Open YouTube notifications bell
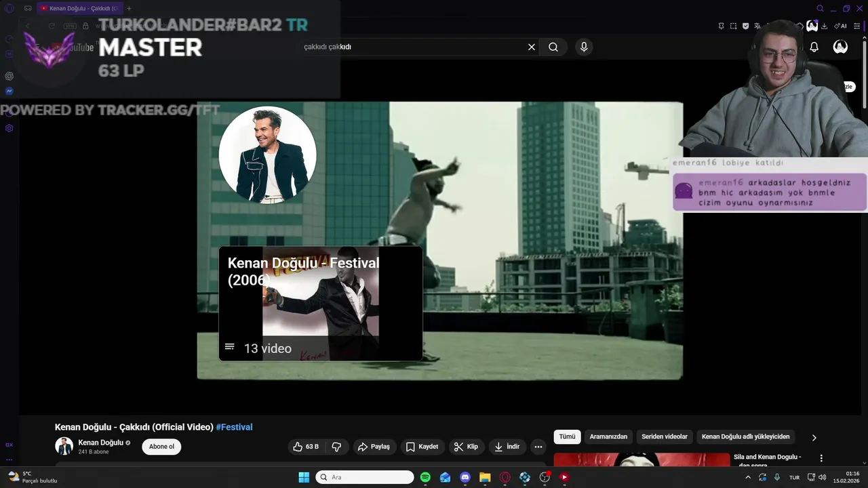The height and width of the screenshot is (488, 868). pyautogui.click(x=814, y=47)
